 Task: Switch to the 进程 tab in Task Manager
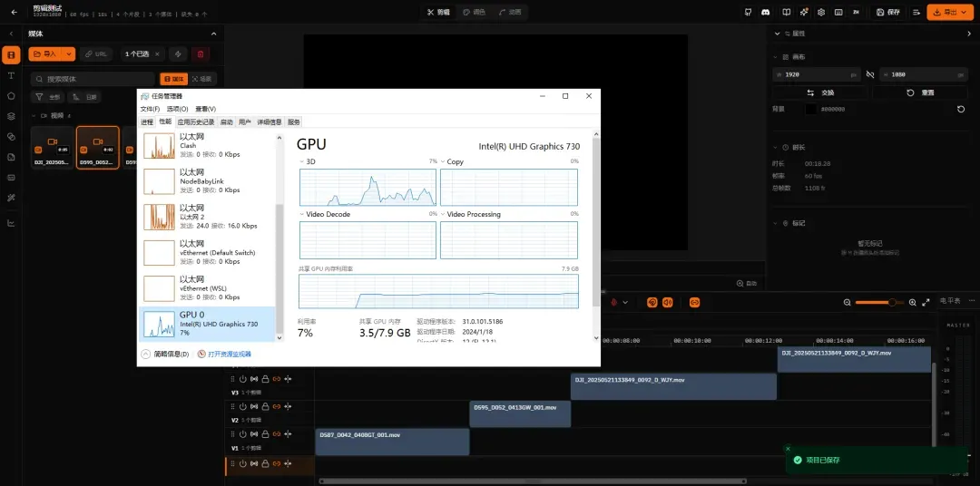point(147,121)
